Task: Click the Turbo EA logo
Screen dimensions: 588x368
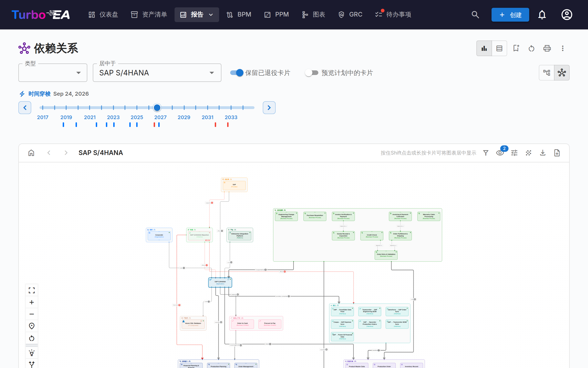Action: tap(41, 14)
